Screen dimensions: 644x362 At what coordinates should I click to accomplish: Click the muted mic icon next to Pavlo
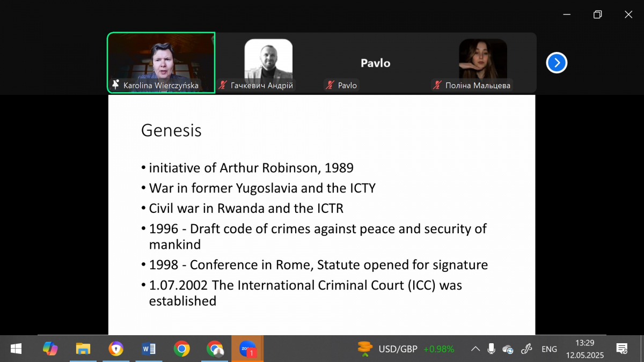(x=330, y=85)
